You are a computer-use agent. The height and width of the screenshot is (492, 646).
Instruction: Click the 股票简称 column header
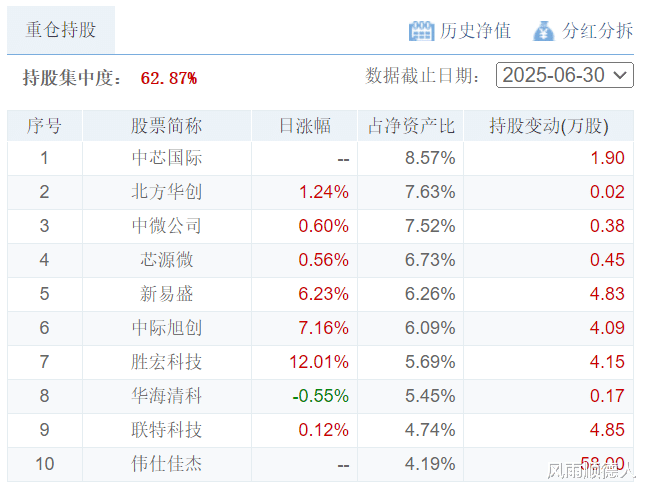(x=167, y=126)
